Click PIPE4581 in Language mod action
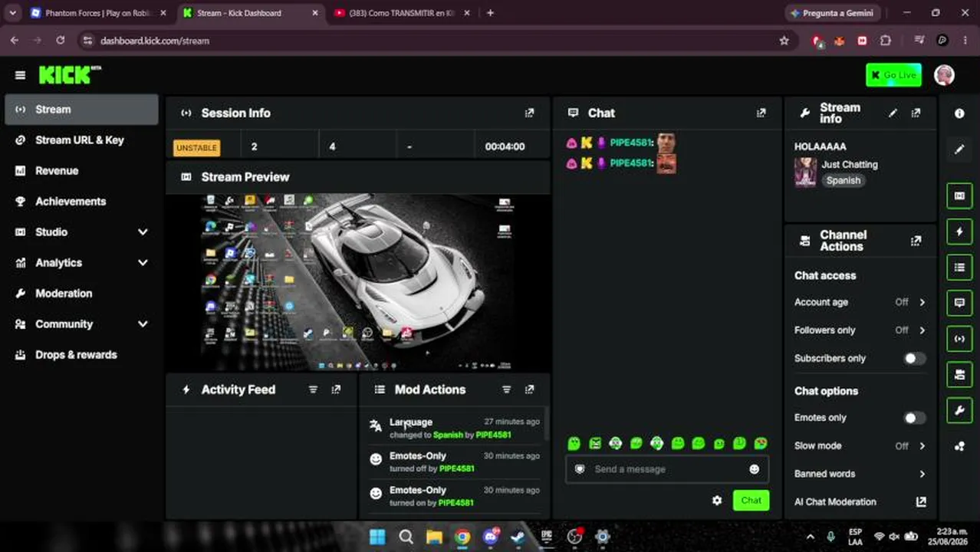The image size is (980, 552). click(x=493, y=435)
